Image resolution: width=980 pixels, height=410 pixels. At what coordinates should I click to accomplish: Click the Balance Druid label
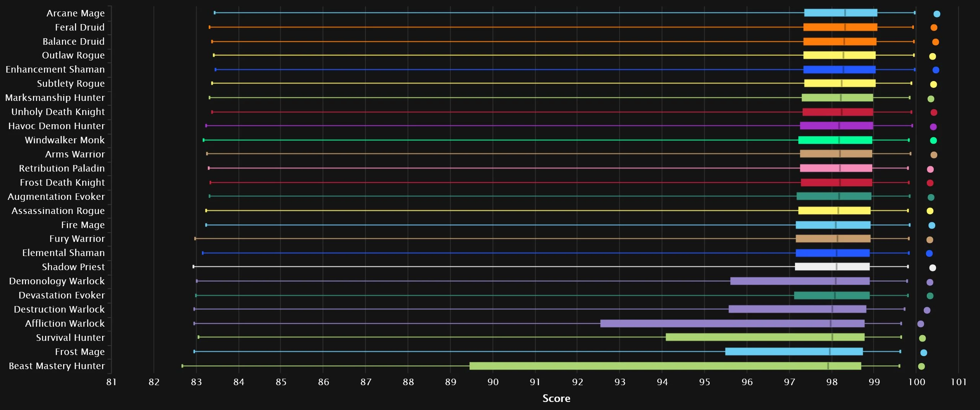(73, 42)
